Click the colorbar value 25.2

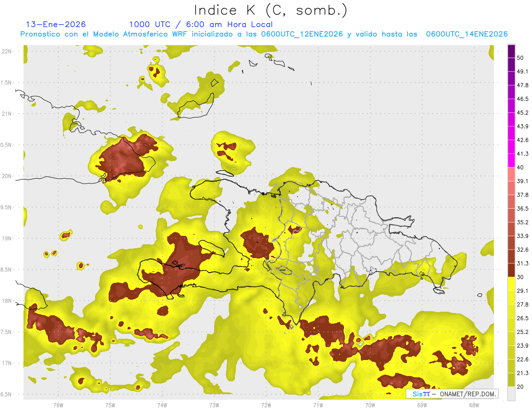coord(523,332)
